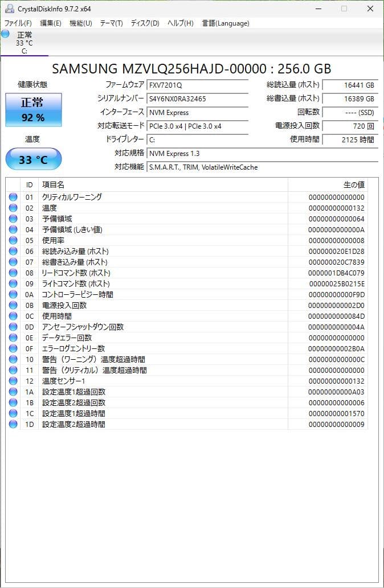Click the 使用時間 value 2125 時間

coord(350,140)
